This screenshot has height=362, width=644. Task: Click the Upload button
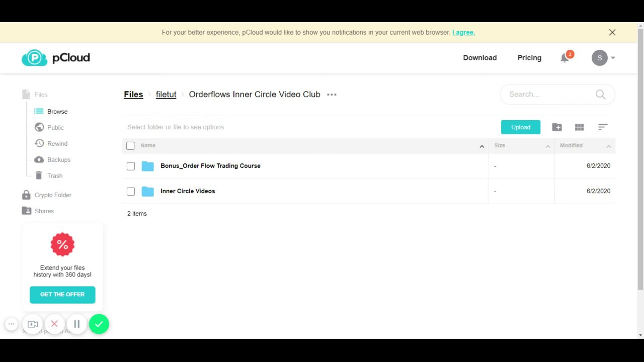tap(521, 127)
